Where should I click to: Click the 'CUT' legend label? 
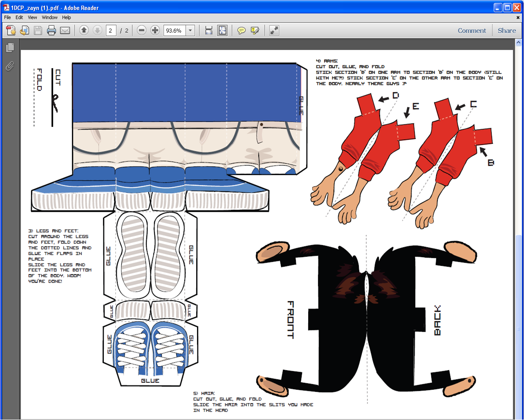[x=58, y=78]
